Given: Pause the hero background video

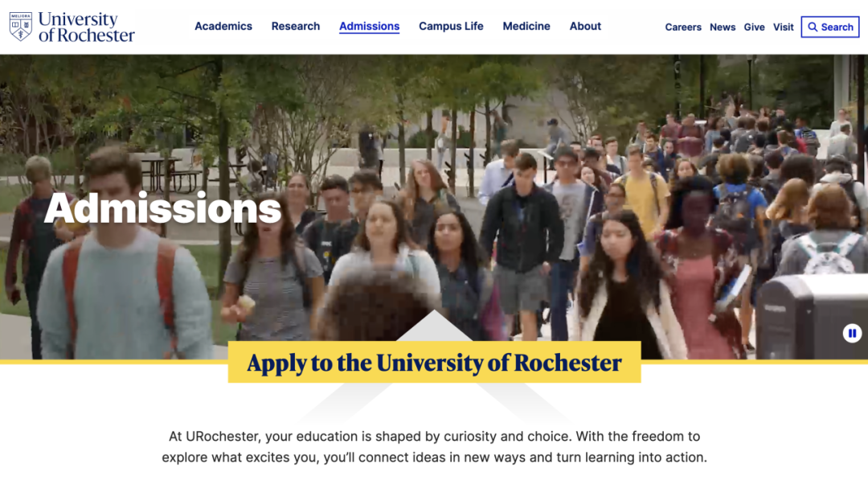Looking at the screenshot, I should click(852, 334).
